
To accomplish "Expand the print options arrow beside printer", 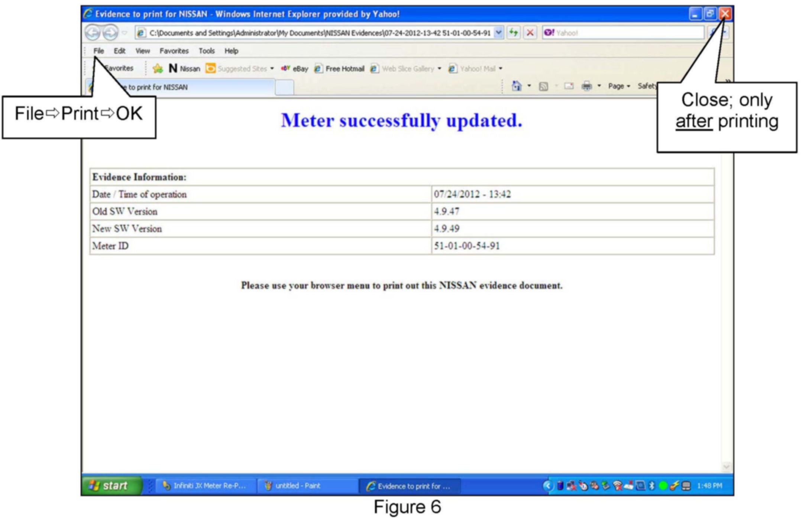I will 599,86.
